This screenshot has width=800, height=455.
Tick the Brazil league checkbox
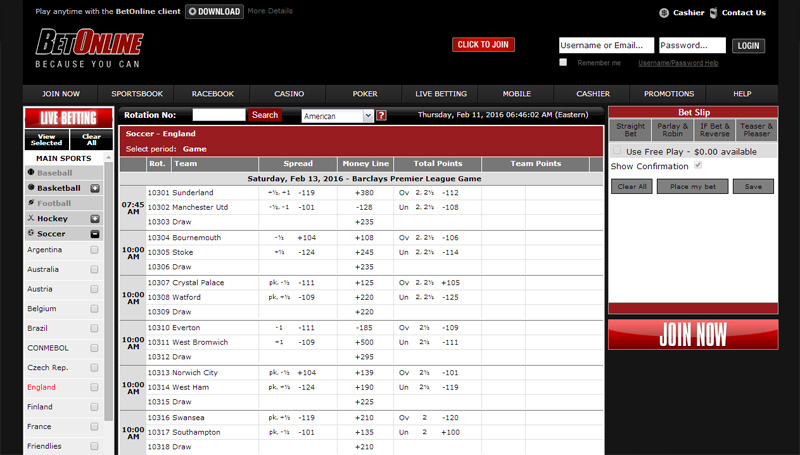point(94,328)
